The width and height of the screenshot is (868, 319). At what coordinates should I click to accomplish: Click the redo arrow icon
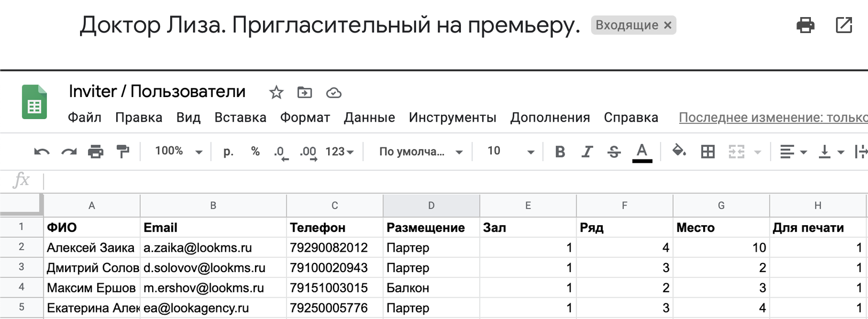69,152
